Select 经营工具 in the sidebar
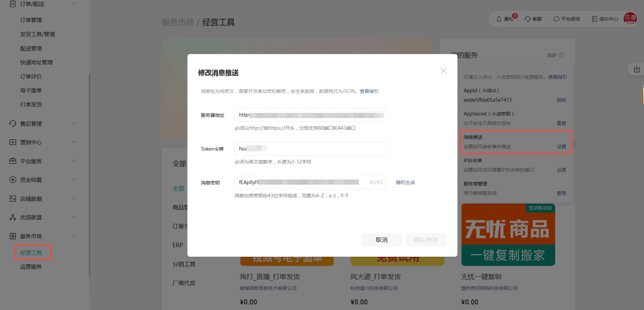This screenshot has width=644, height=310. coord(31,253)
